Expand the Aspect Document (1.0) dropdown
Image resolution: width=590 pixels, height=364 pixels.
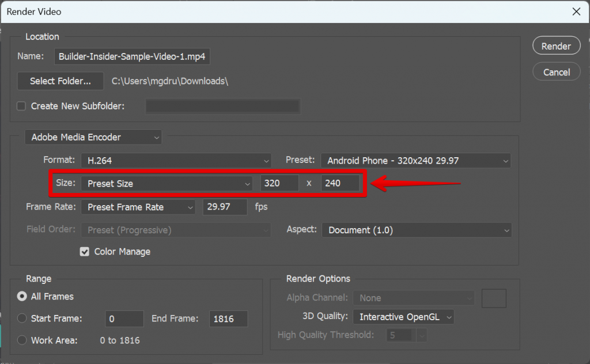[416, 230]
